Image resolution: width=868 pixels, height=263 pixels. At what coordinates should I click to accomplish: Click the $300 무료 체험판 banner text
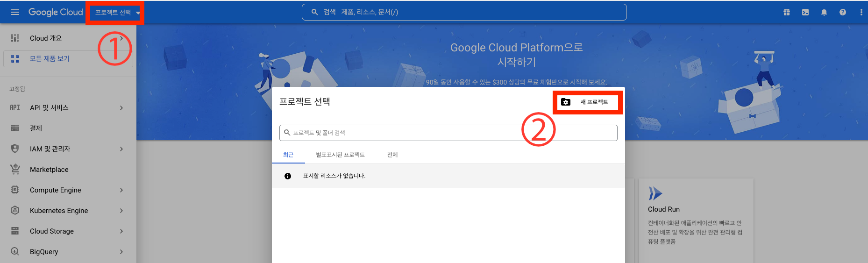(516, 82)
